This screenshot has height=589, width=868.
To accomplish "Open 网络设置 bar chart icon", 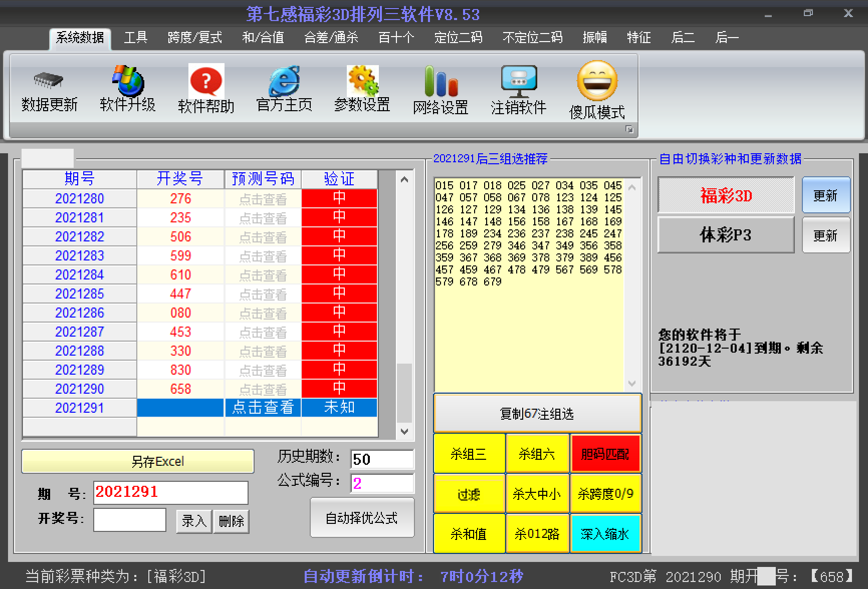I will (x=441, y=81).
